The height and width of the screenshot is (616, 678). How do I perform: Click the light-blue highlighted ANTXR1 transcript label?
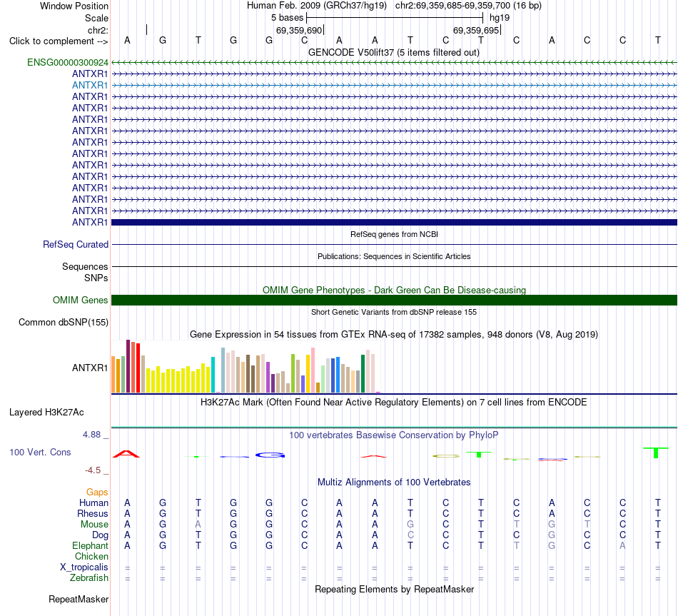click(x=90, y=85)
